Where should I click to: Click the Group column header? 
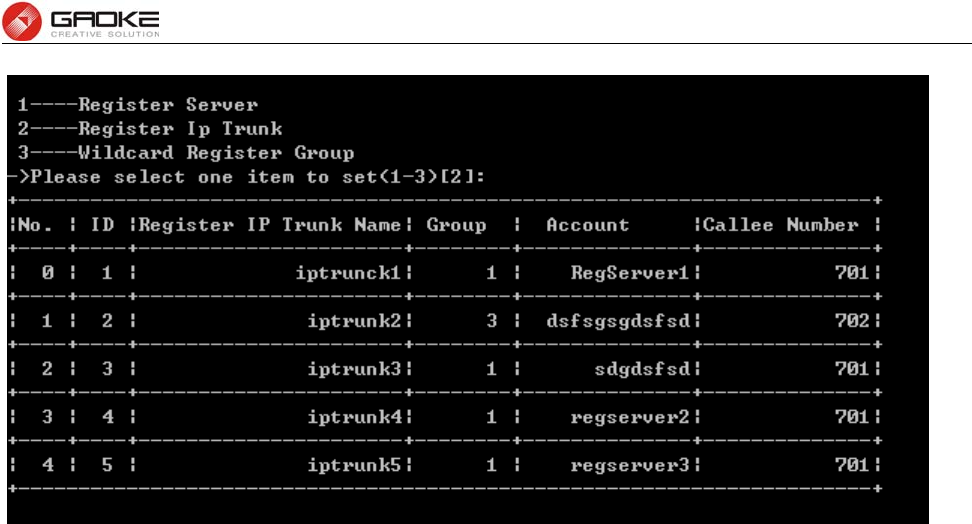(456, 224)
